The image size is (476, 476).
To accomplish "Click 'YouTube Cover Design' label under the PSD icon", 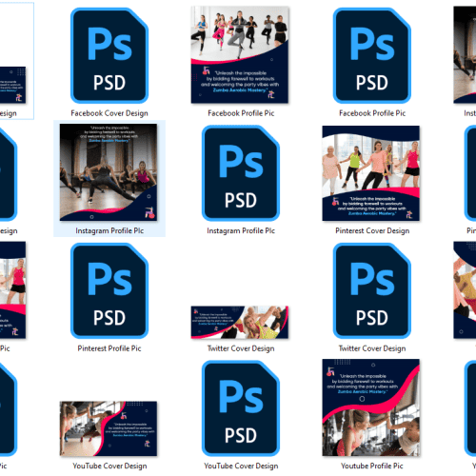I will point(241,466).
